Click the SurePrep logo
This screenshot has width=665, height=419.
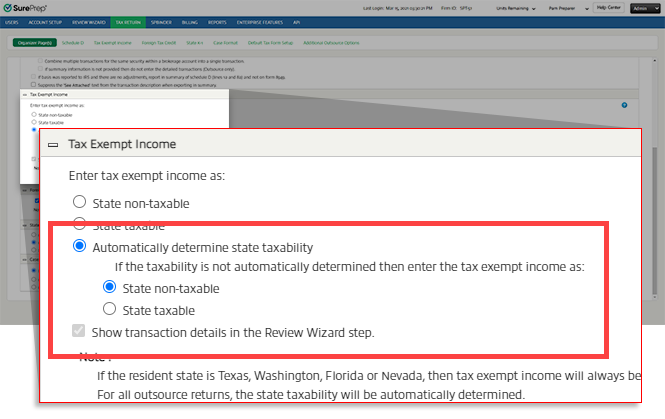[25, 8]
